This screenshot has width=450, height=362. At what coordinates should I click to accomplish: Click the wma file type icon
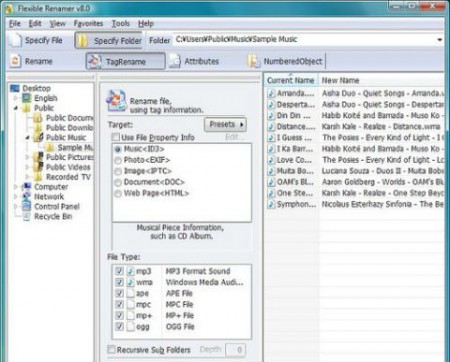[131, 282]
